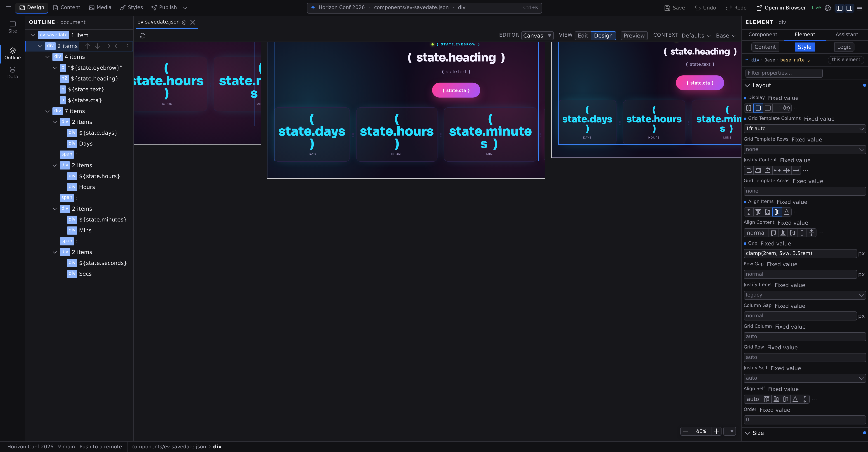868x452 pixels.
Task: Open the hamburger main menu
Action: [x=8, y=8]
